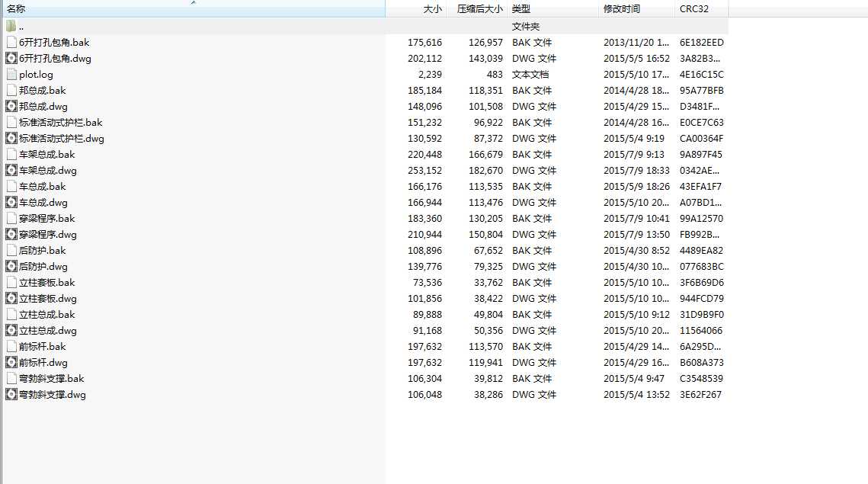The width and height of the screenshot is (868, 484).
Task: Sort by the 类型 column header
Action: tap(553, 9)
